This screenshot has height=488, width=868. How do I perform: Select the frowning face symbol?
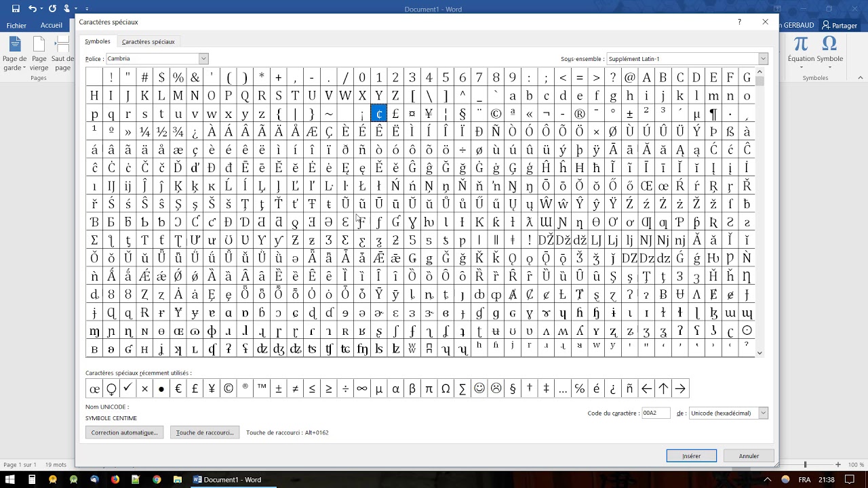click(496, 388)
